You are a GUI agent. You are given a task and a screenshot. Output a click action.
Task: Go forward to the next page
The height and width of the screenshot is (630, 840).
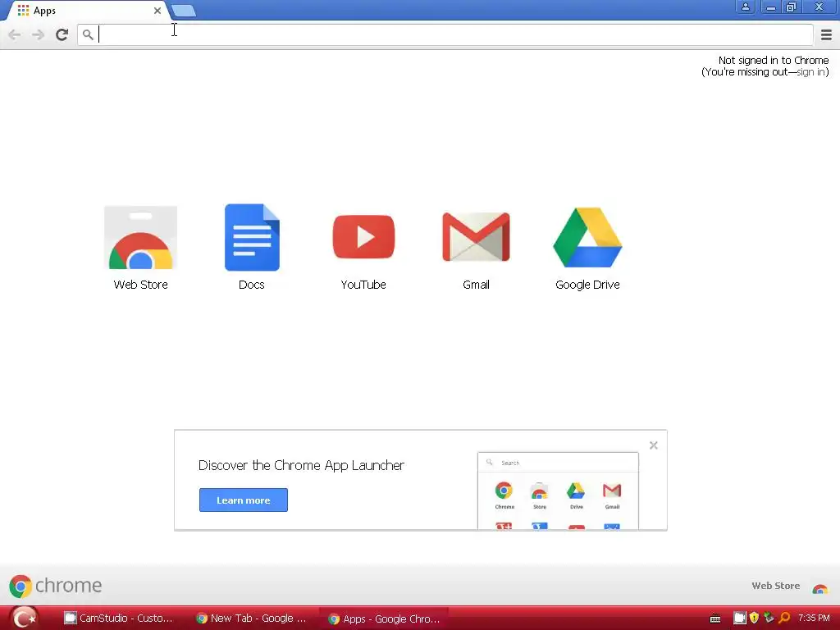[x=38, y=34]
